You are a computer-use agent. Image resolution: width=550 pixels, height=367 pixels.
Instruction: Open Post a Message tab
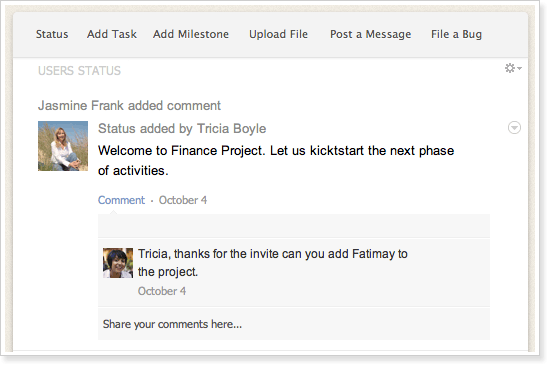[x=370, y=34]
